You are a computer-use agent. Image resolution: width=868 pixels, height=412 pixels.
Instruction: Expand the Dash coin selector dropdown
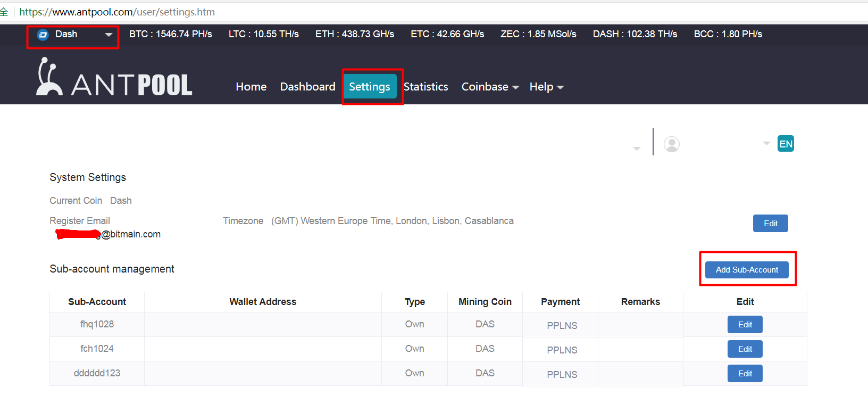click(x=108, y=35)
